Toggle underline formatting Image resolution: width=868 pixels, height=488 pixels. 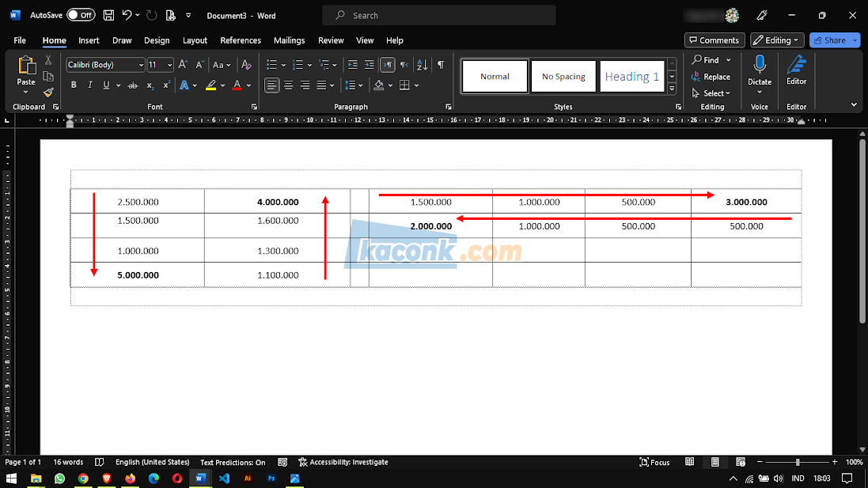(106, 85)
